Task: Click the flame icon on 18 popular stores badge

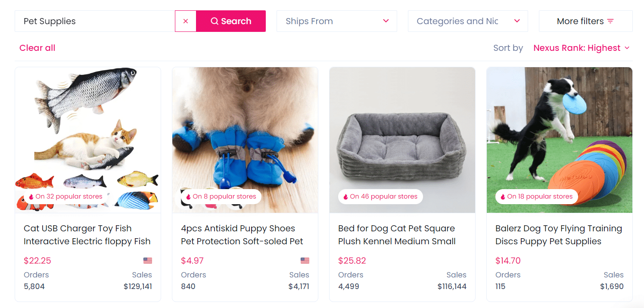Action: point(503,197)
